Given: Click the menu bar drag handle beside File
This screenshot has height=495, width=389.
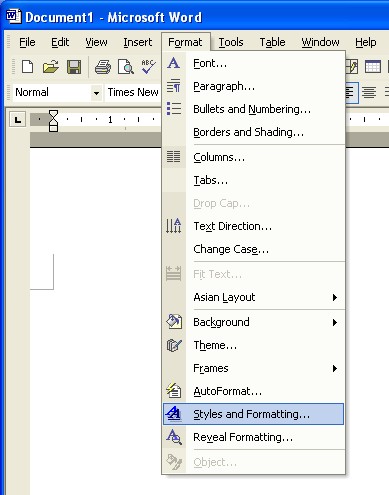Looking at the screenshot, I should tap(10, 42).
